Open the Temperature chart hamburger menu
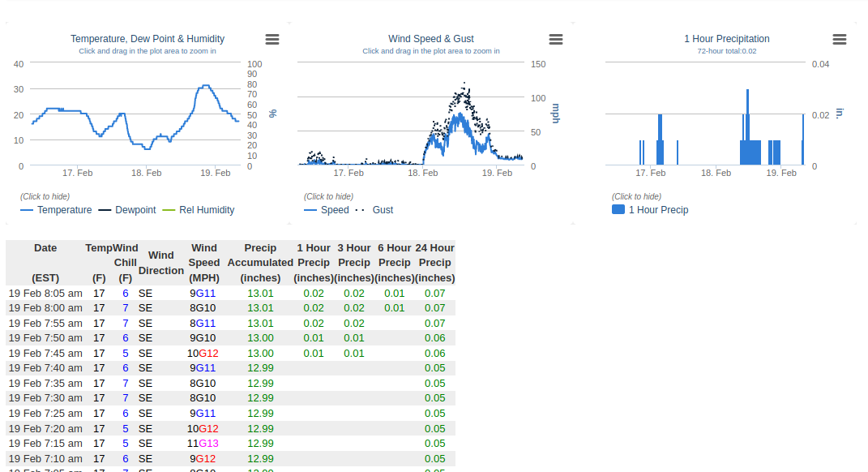Image resolution: width=868 pixels, height=472 pixels. (272, 39)
